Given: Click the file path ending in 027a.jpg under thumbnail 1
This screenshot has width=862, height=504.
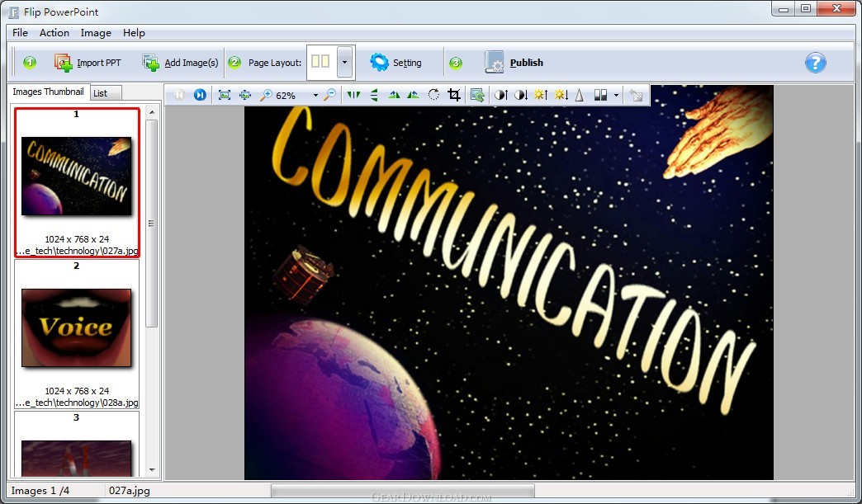Looking at the screenshot, I should (x=77, y=251).
